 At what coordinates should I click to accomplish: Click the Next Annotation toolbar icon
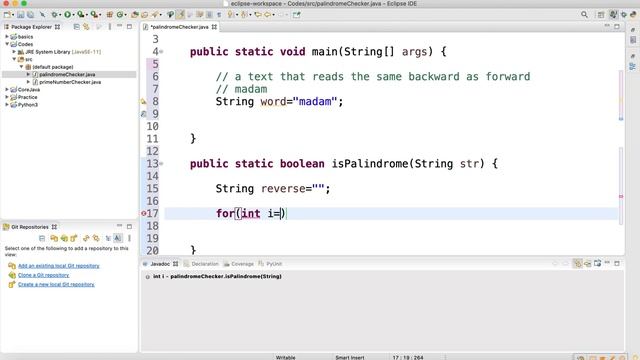pos(231,15)
